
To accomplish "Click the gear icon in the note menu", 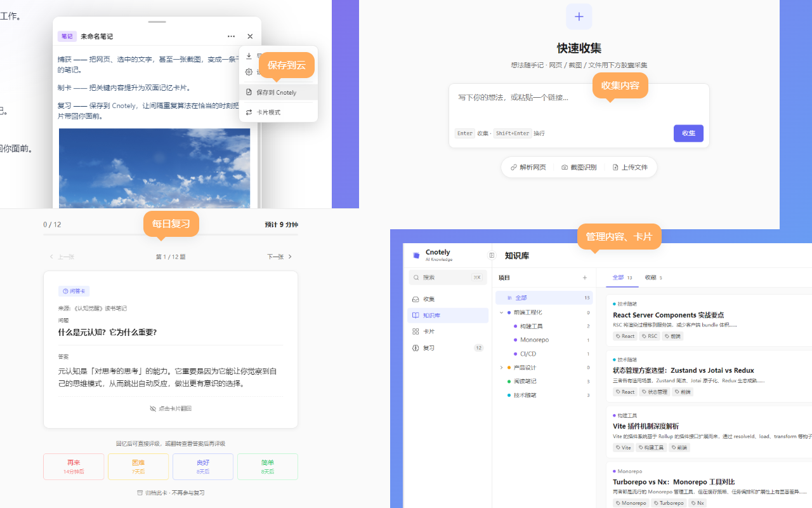I will (249, 72).
